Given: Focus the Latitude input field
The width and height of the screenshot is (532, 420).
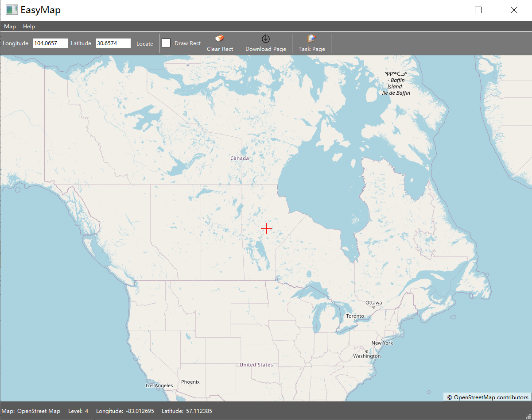Looking at the screenshot, I should pyautogui.click(x=113, y=43).
